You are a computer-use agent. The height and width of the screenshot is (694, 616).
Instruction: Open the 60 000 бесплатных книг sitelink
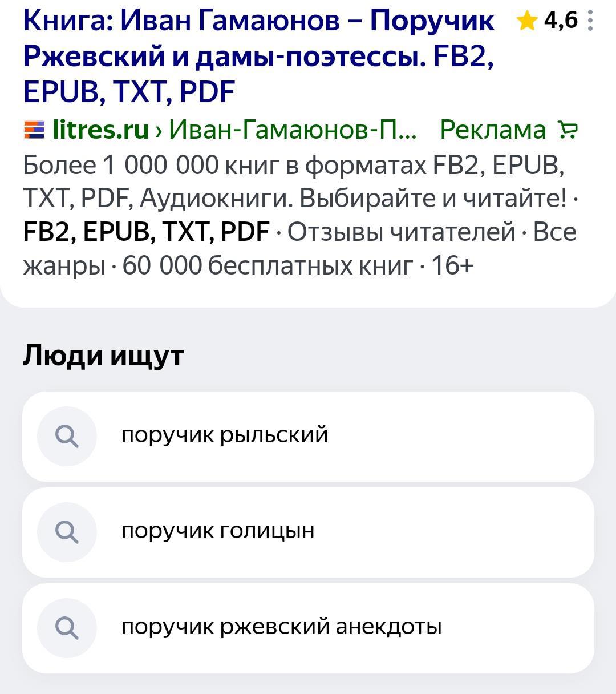point(267,265)
